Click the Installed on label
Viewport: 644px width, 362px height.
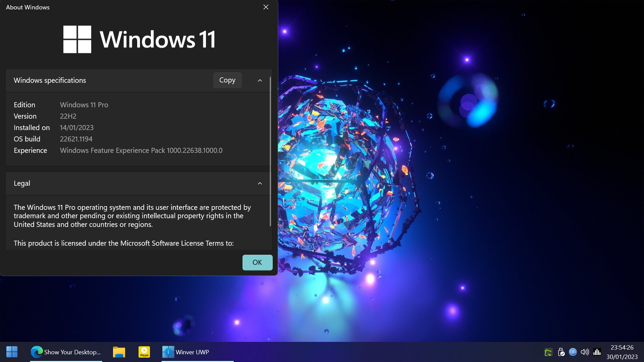click(x=32, y=127)
